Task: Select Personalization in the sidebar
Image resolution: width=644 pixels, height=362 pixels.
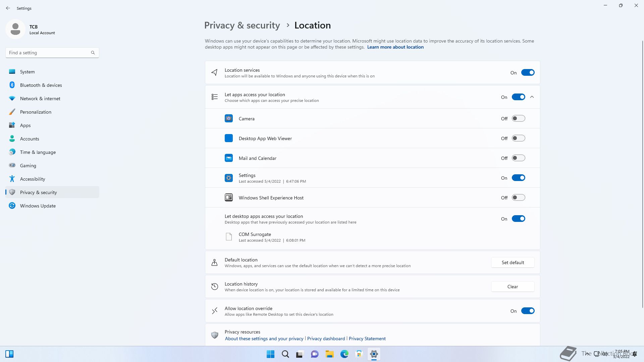Action: coord(52,112)
